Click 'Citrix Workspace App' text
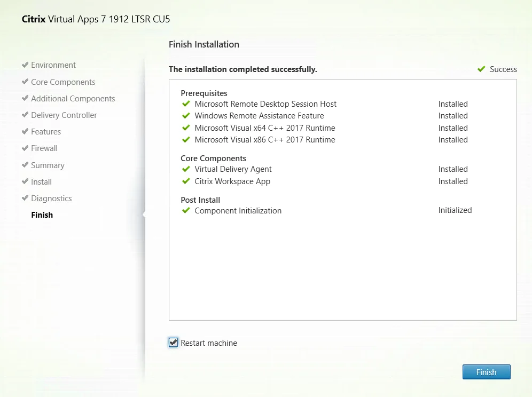This screenshot has height=397, width=532. point(232,181)
